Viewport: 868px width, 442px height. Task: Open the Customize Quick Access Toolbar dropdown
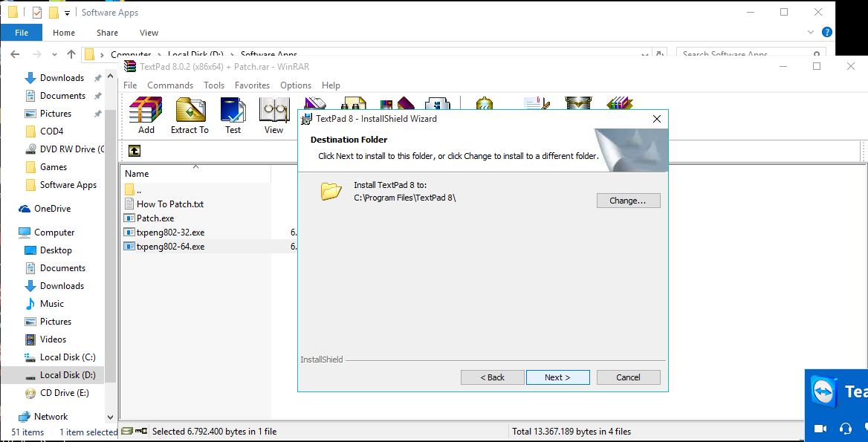click(x=67, y=13)
